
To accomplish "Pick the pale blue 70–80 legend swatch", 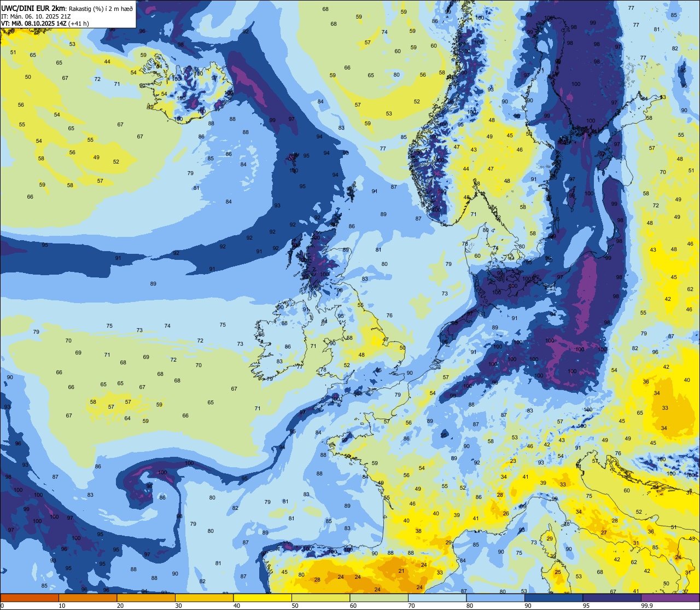I will coord(437,597).
